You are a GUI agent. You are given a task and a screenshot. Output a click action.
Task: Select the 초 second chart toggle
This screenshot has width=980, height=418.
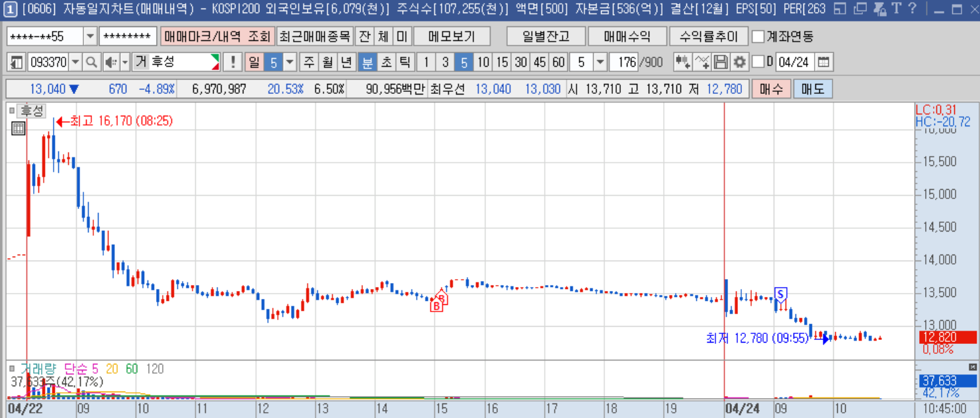coord(386,62)
